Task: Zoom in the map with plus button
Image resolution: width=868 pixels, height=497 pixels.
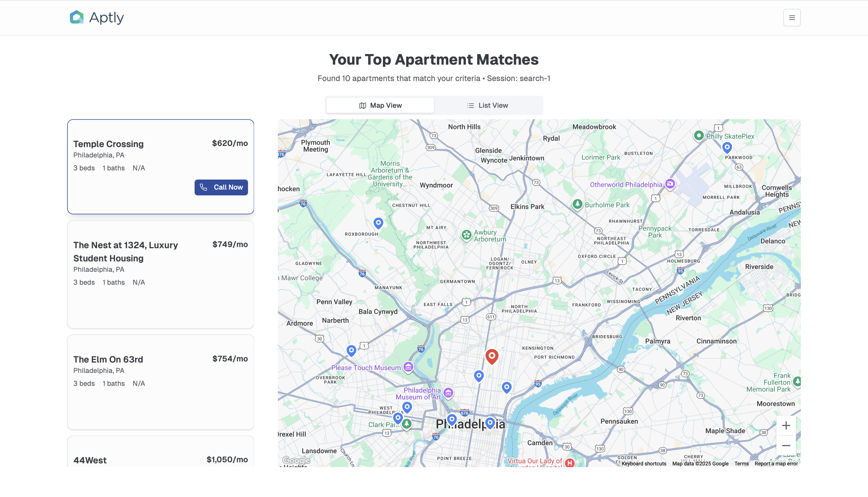Action: 786,425
